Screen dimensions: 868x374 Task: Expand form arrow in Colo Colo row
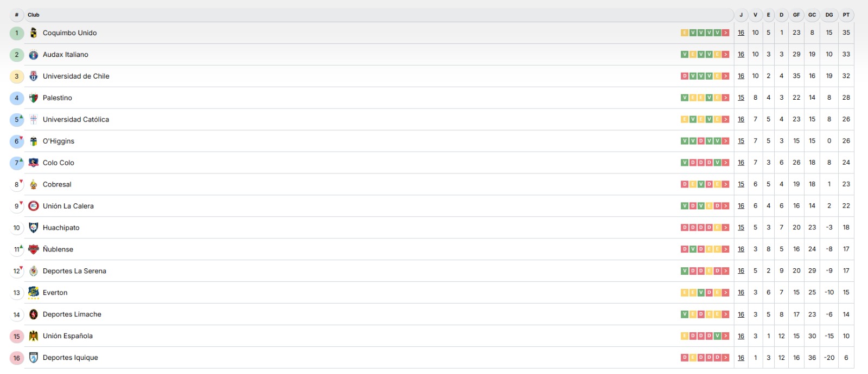click(x=726, y=163)
